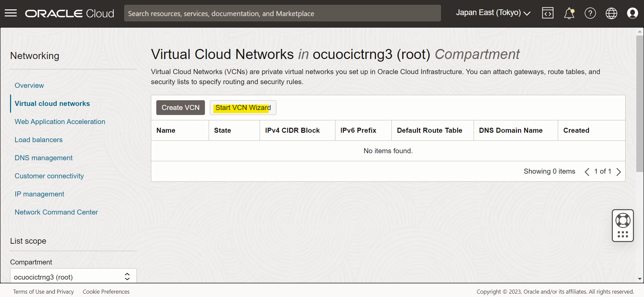Viewport: 644px width, 297px height.
Task: Click the Networking sidebar heading
Action: (x=35, y=56)
